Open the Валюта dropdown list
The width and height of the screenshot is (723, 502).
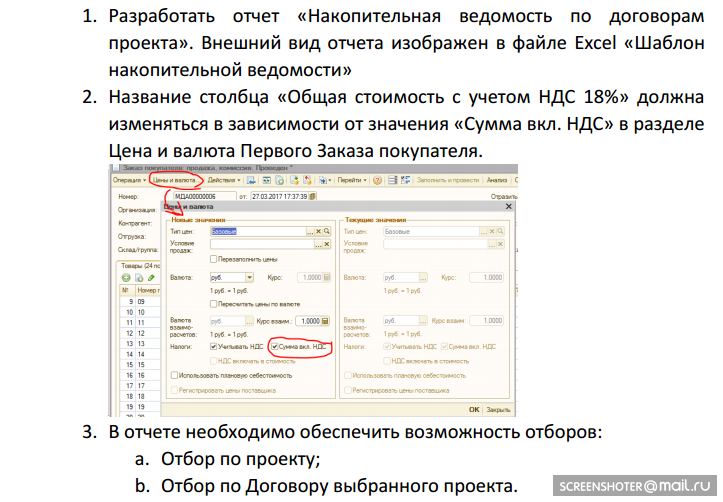pos(249,277)
